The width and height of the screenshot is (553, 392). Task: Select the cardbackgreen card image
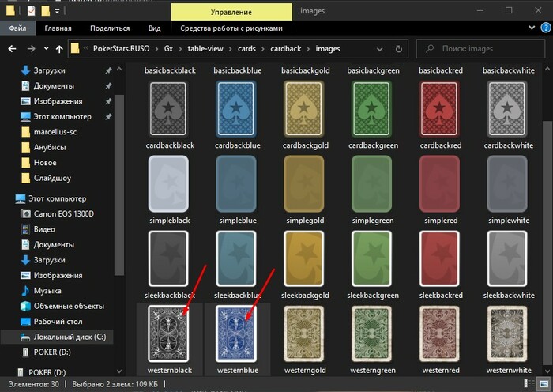tap(371, 109)
